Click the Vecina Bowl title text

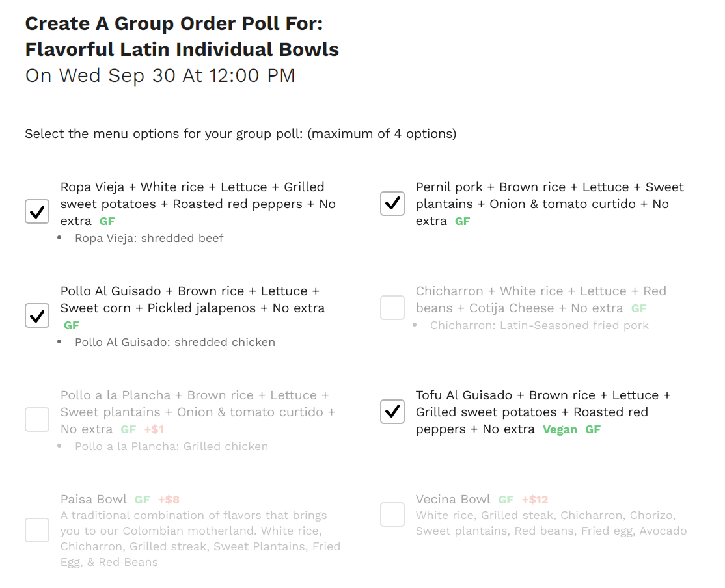point(453,500)
